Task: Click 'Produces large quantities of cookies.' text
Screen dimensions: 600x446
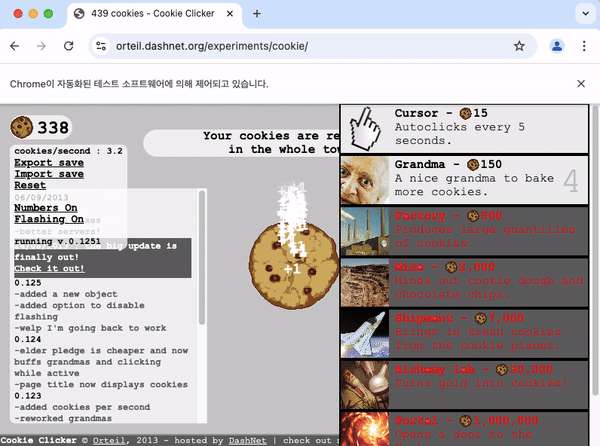Action: (485, 236)
